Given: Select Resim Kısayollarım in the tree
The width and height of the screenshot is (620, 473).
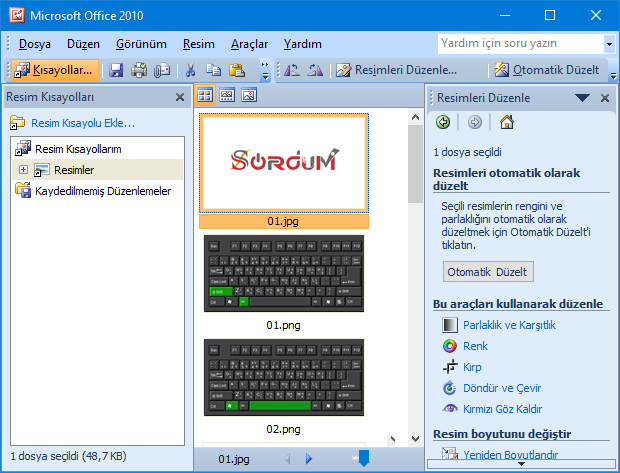Looking at the screenshot, I should click(78, 149).
